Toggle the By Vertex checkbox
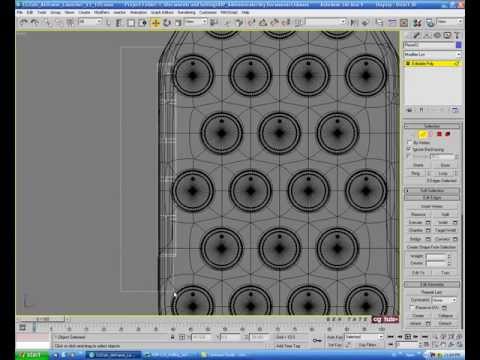 coord(409,143)
